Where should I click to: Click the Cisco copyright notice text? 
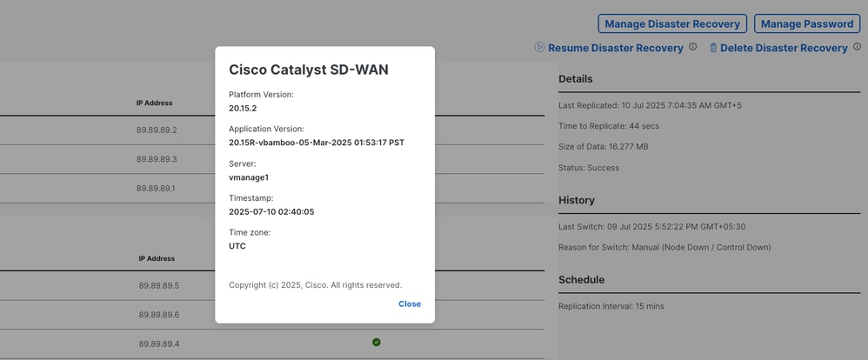click(315, 285)
